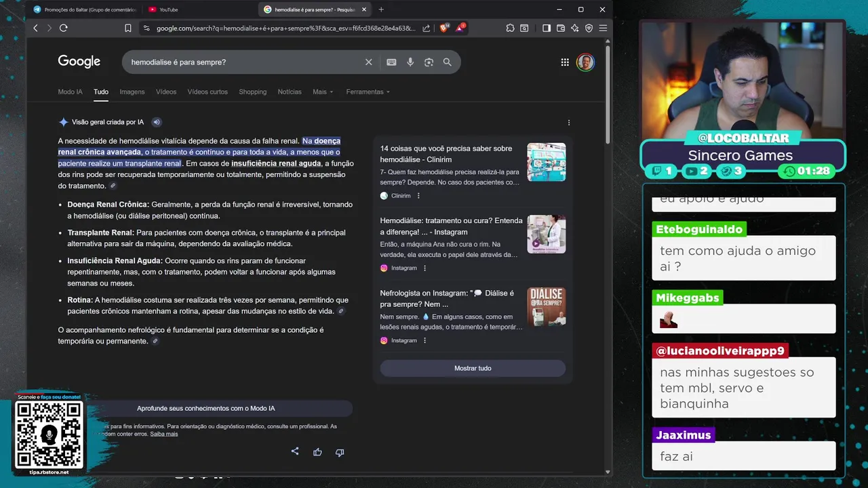Bookmark this page with the bookmark icon
The height and width of the screenshot is (488, 868).
point(128,28)
